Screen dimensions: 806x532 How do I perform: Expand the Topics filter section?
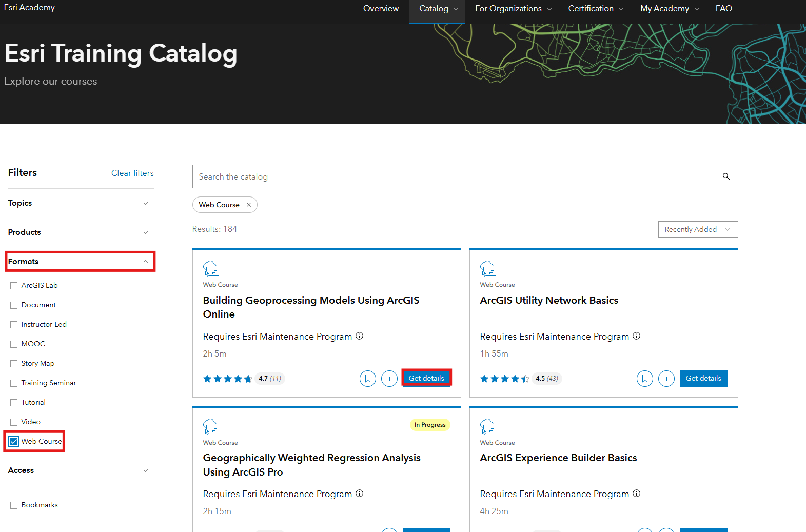point(81,203)
